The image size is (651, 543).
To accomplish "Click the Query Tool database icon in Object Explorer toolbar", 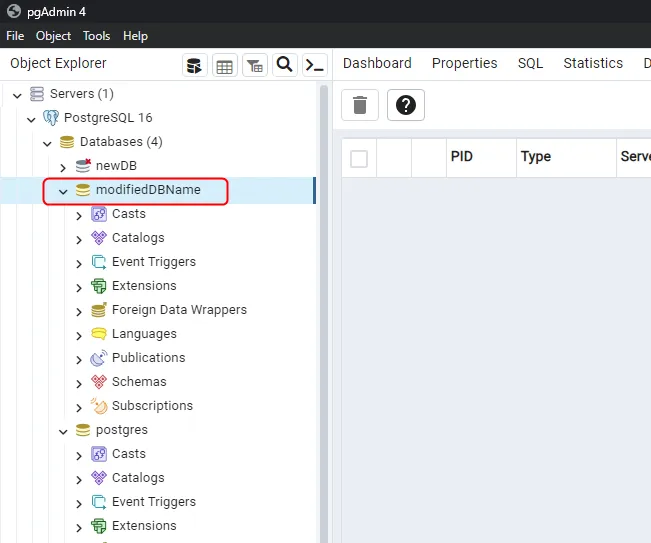I will [x=194, y=65].
